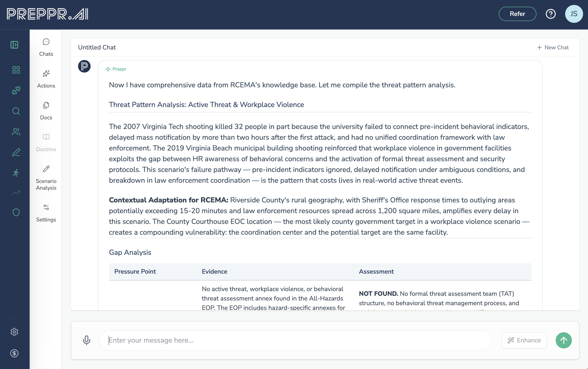Screen dimensions: 588x369
Task: Open the trending analytics chart icon
Action: tap(16, 193)
